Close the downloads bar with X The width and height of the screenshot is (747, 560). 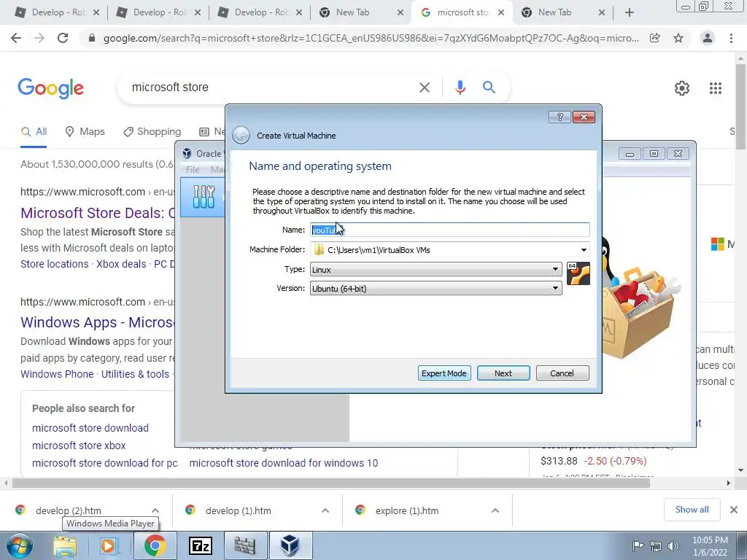click(734, 510)
